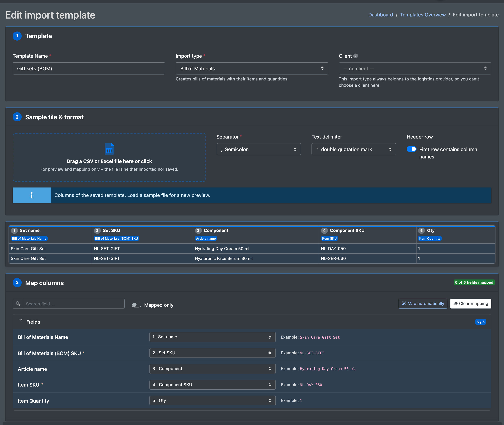This screenshot has height=425, width=504.
Task: Click the CSV or Excel file drop zone
Action: coord(109,157)
